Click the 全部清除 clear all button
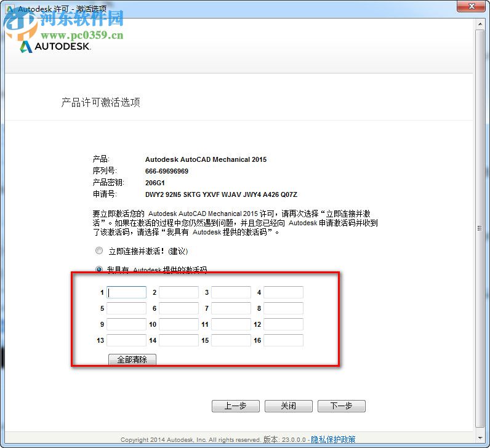Screen dimensions: 490x448 132,359
